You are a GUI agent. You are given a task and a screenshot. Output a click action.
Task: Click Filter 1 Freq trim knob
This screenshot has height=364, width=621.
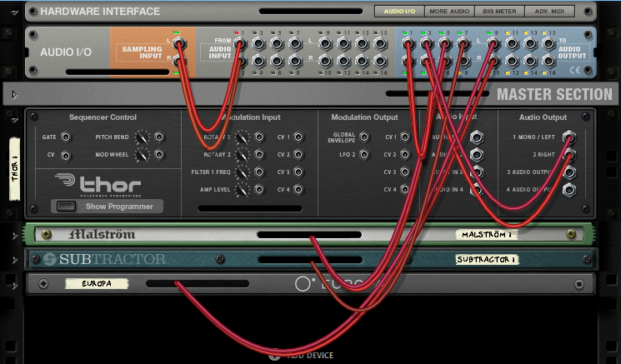click(x=243, y=172)
